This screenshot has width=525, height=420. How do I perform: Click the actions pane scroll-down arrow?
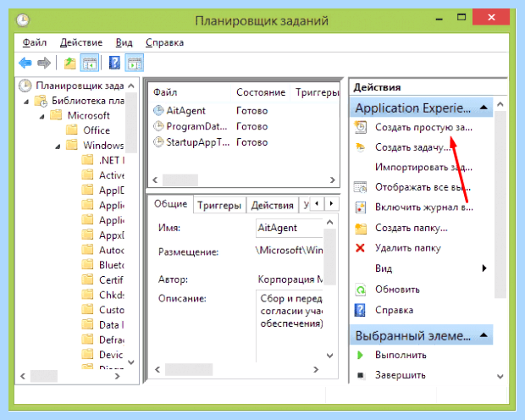click(500, 377)
